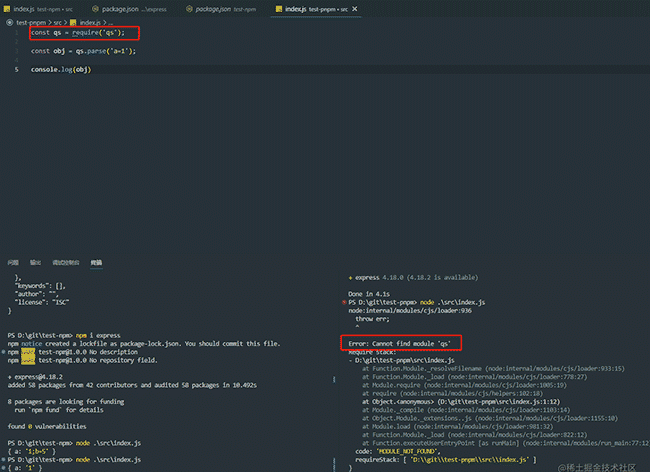Click breadcrumb JS file icon
Screen dimensions: 650x472
tap(73, 22)
